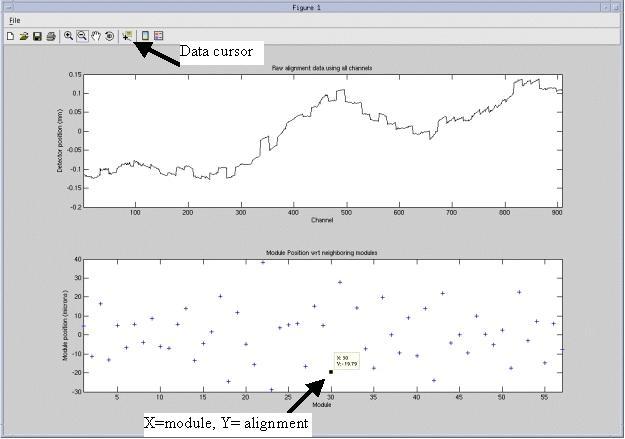The height and width of the screenshot is (439, 625).
Task: Open a file using the folder icon
Action: 23,36
